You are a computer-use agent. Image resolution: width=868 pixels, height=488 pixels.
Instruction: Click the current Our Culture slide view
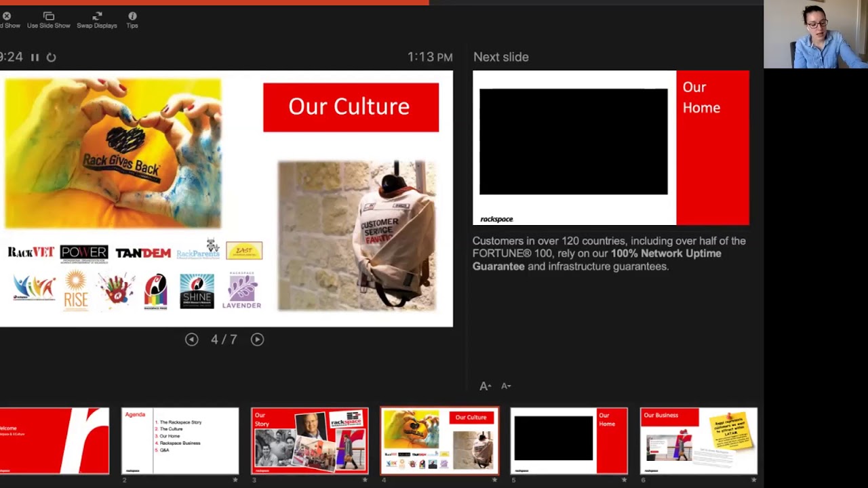tap(226, 199)
